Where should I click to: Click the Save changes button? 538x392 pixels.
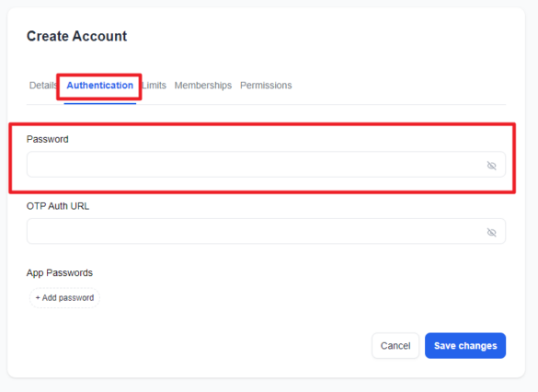point(465,346)
